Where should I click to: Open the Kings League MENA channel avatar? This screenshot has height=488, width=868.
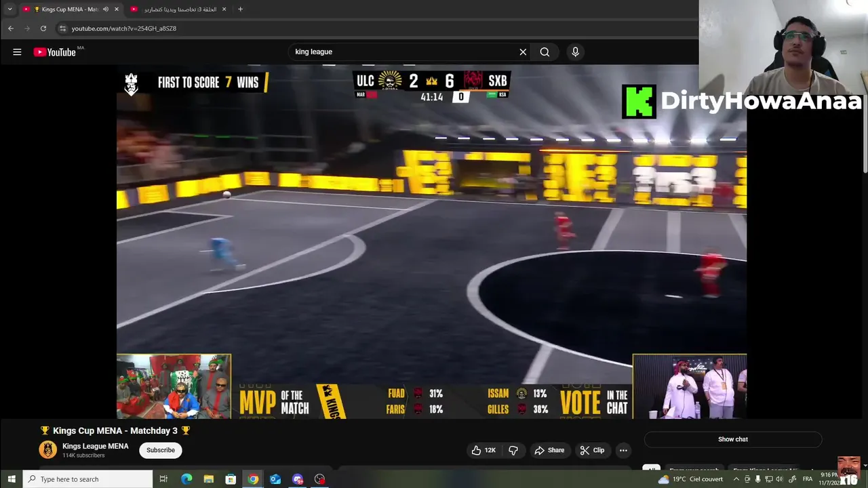(48, 450)
